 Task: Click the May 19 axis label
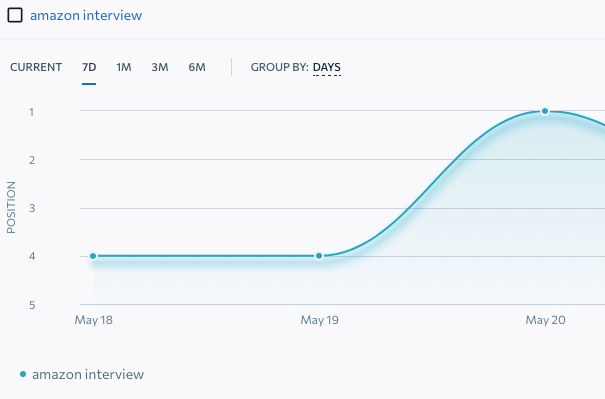click(319, 320)
